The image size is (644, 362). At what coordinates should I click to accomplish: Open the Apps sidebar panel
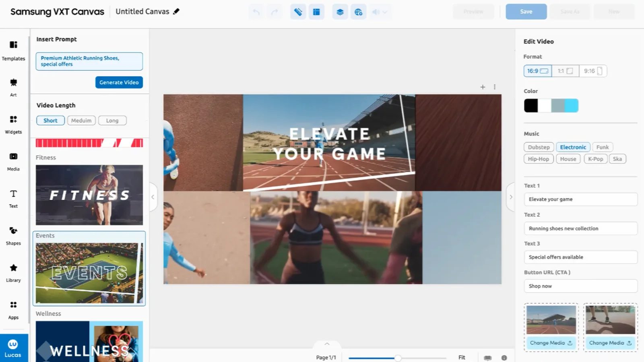pos(13,310)
